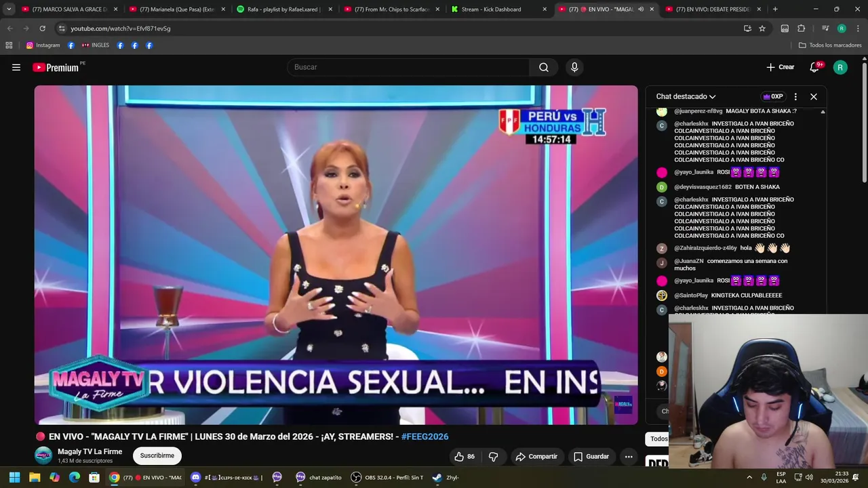Screen dimensions: 868x488
Task: Switch ESP LAA keyboard language indicator
Action: pyautogui.click(x=781, y=478)
